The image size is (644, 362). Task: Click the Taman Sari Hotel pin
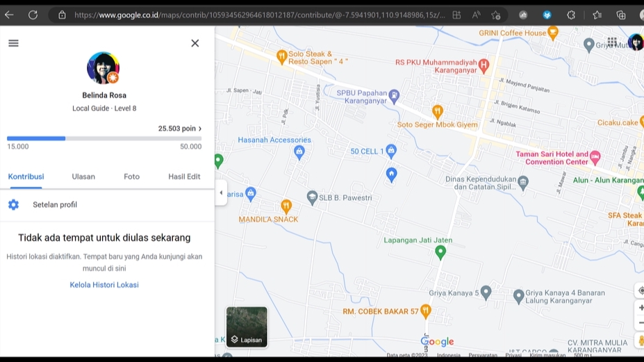click(595, 157)
